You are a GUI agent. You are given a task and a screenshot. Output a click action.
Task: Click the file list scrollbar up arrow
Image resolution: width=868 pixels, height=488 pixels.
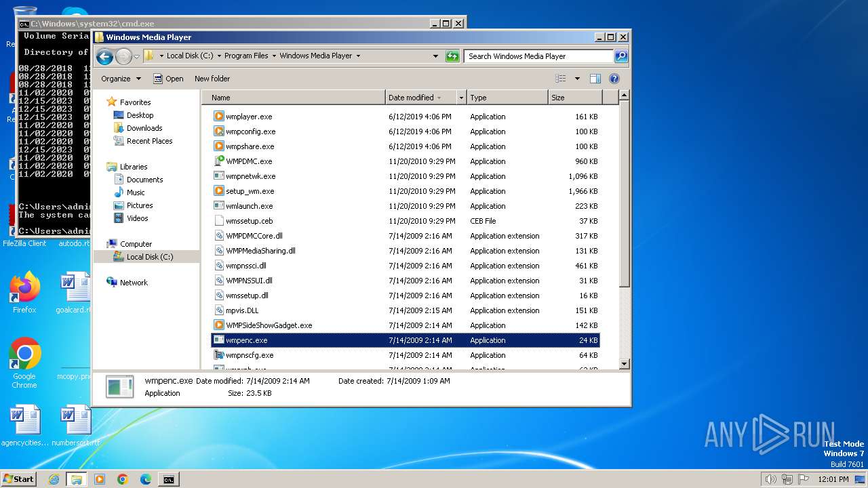click(625, 96)
